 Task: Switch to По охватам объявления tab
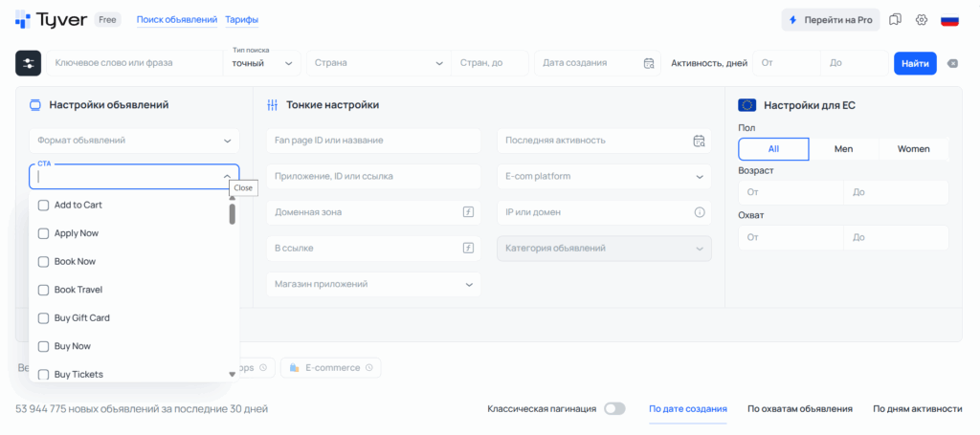point(799,408)
